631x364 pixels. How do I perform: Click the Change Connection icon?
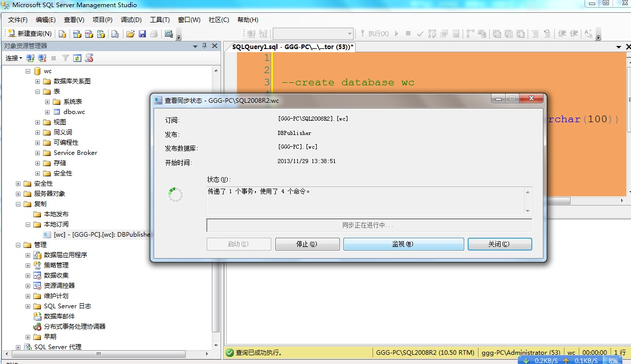pos(264,34)
